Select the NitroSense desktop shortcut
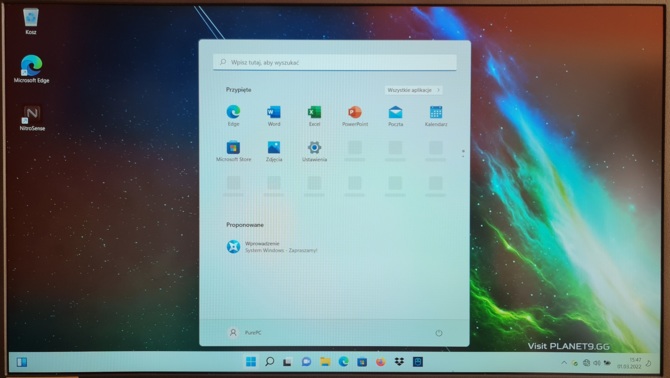Viewport: 670px width, 378px height. [32, 118]
